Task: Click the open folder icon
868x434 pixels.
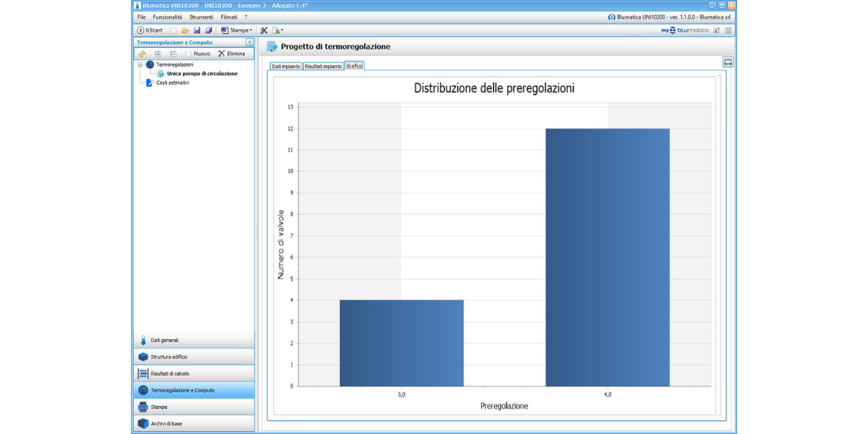Action: tap(185, 30)
